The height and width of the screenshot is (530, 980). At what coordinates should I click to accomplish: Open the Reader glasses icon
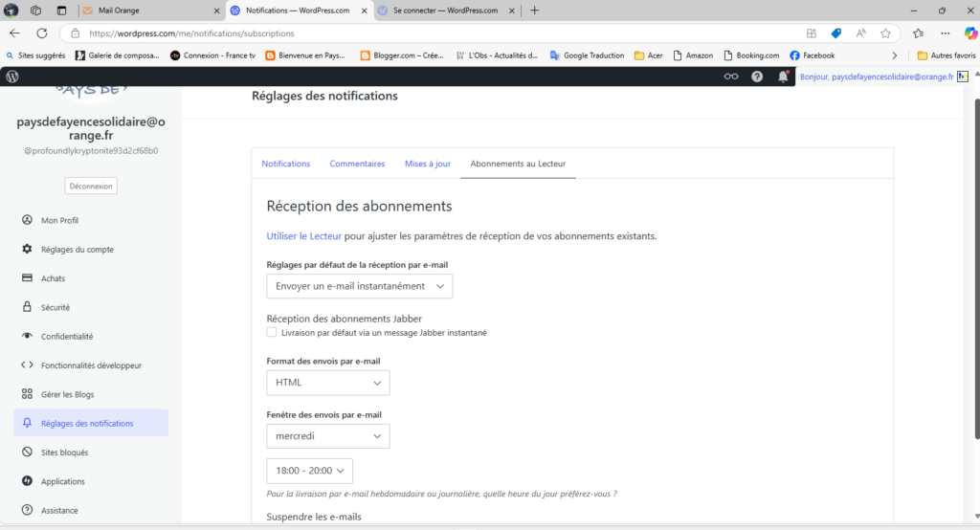click(731, 77)
